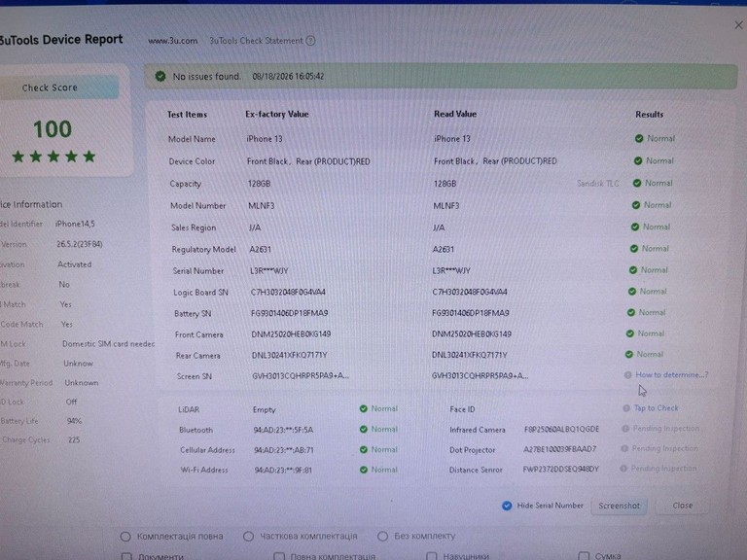Close the Device Report window with the X
Screen dimensions: 747x560
738,24
